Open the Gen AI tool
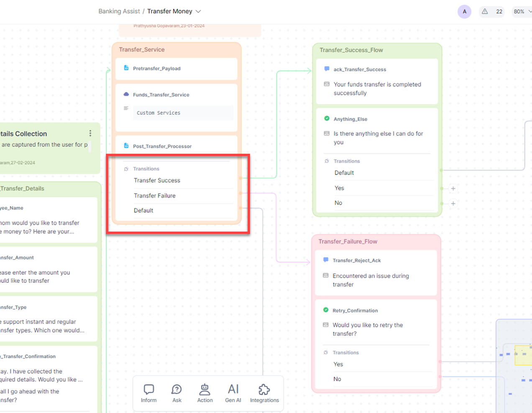The height and width of the screenshot is (413, 532). pos(233,393)
